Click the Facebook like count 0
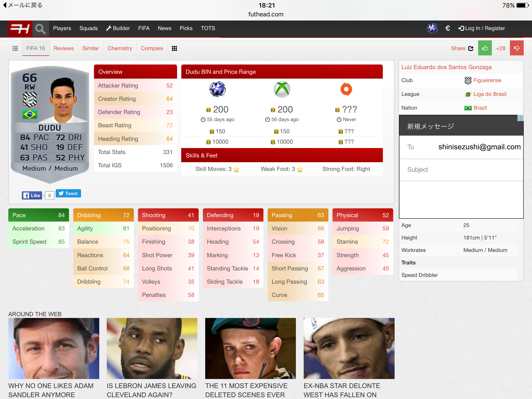The height and width of the screenshot is (399, 532). [x=49, y=195]
